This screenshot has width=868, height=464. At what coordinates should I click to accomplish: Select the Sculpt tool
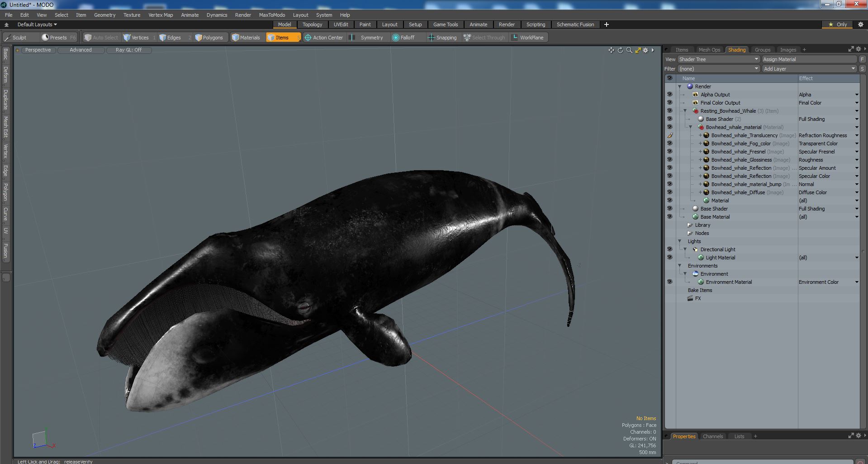point(15,38)
